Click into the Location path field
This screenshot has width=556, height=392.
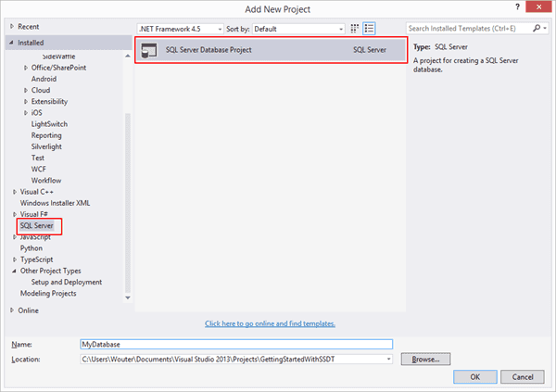coord(233,359)
